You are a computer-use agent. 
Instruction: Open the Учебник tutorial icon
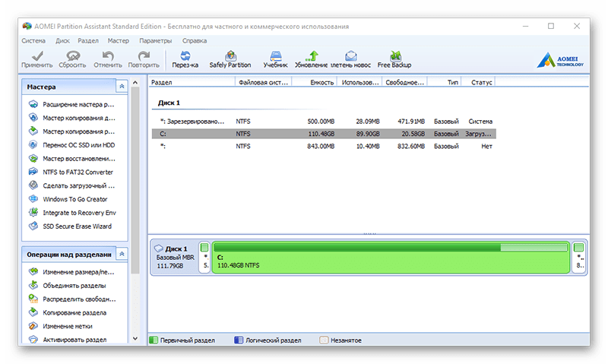(276, 59)
